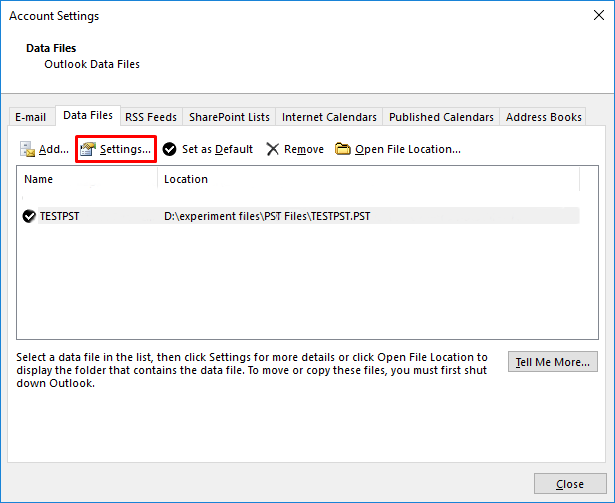Click the Add data file icon
The width and height of the screenshot is (615, 503).
27,149
